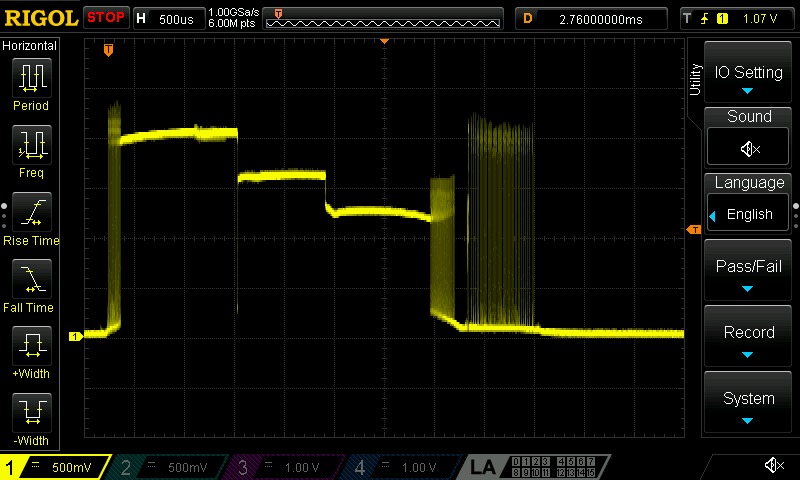Expand the Record submenu

point(748,337)
